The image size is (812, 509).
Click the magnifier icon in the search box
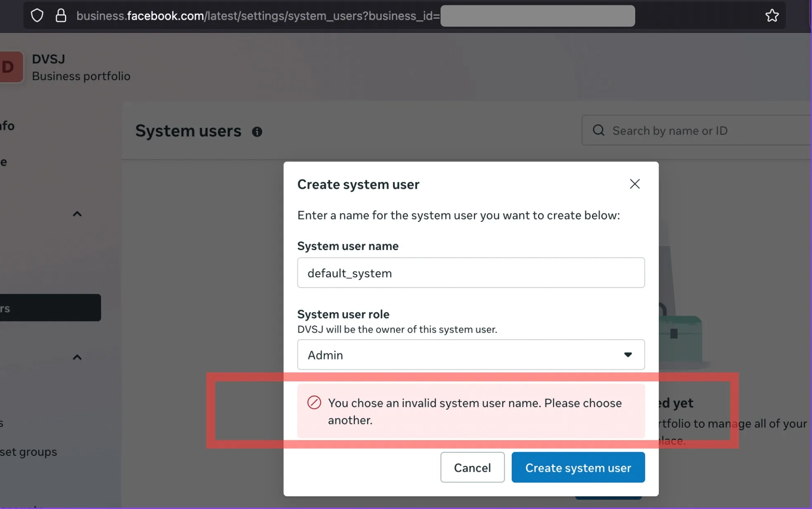[598, 131]
